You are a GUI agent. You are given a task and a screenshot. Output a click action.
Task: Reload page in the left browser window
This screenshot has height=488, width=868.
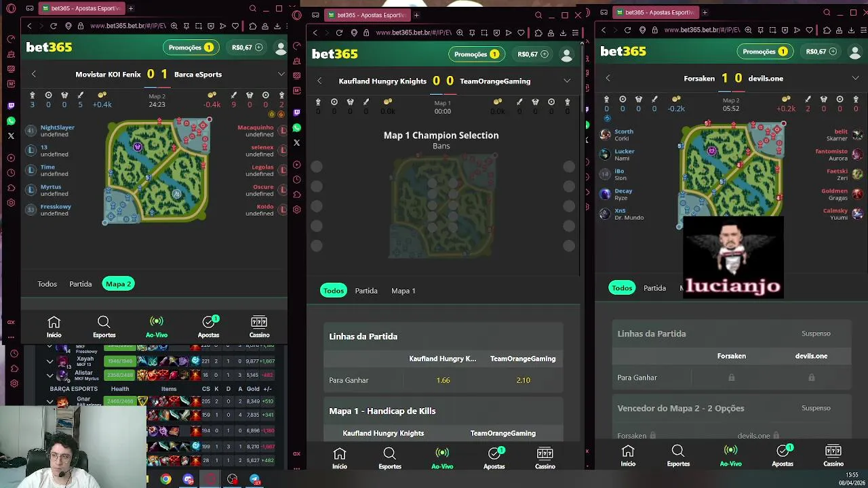click(x=53, y=26)
